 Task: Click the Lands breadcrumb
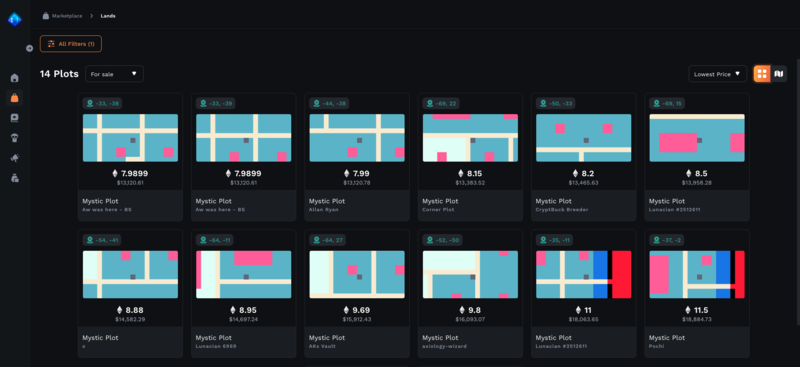coord(108,16)
